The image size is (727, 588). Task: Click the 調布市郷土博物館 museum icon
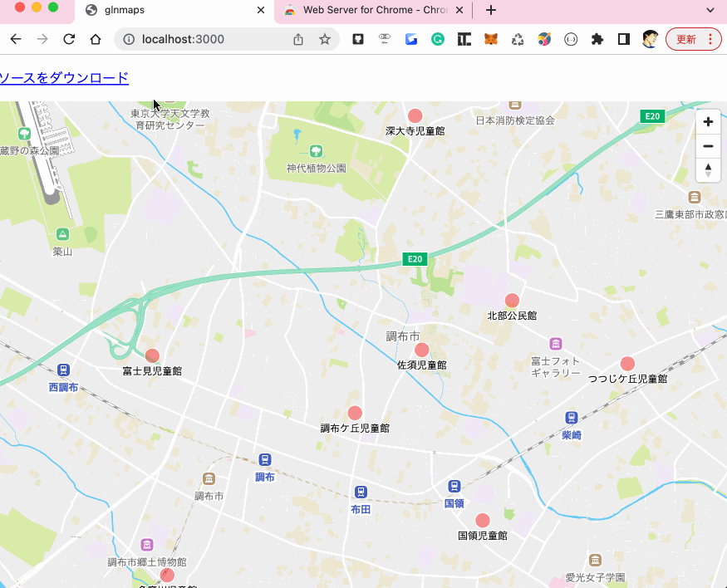pyautogui.click(x=147, y=545)
